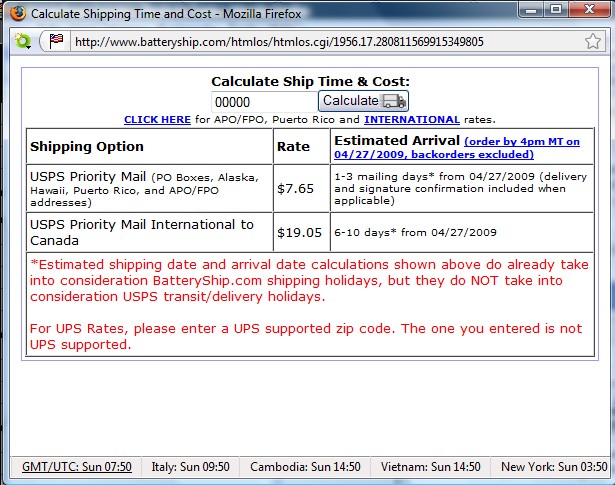Open the INTERNATIONAL rates link
Screen dimensions: 615x485
[412, 120]
